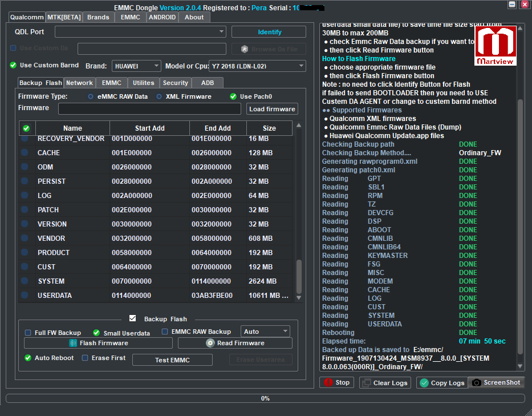Switch to the MTK[BETA] tab
This screenshot has width=532, height=416.
click(x=64, y=17)
